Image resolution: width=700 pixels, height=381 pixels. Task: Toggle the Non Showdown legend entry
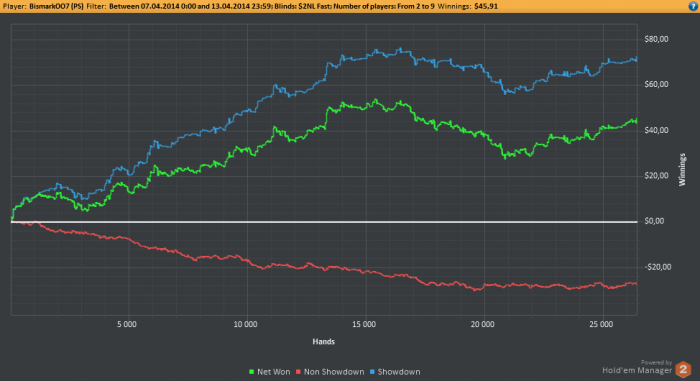click(x=330, y=372)
